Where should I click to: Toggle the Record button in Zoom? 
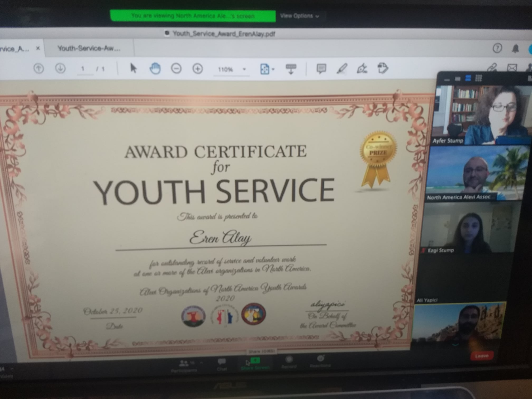(x=289, y=362)
